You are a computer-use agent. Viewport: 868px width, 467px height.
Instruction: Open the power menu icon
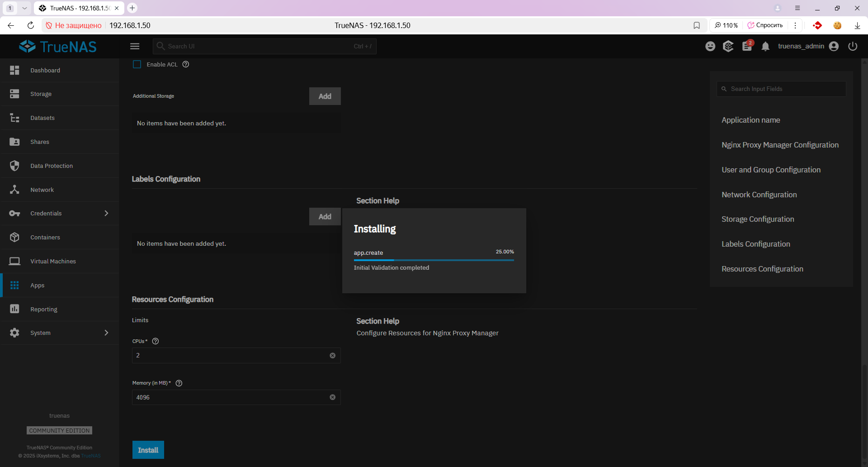[853, 46]
